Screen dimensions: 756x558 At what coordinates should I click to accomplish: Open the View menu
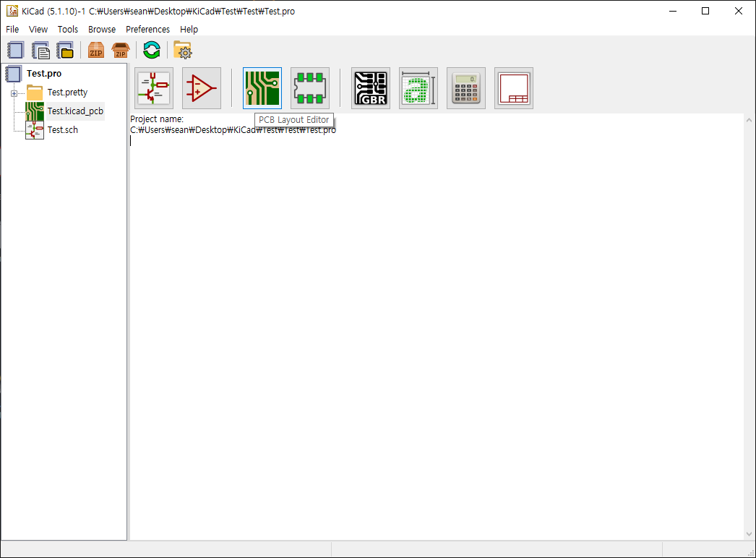click(x=38, y=30)
